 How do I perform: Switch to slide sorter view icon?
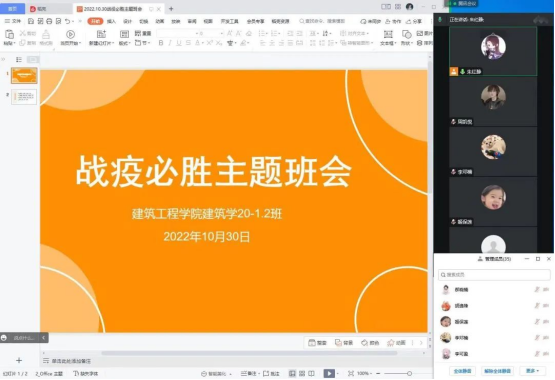pyautogui.click(x=302, y=374)
